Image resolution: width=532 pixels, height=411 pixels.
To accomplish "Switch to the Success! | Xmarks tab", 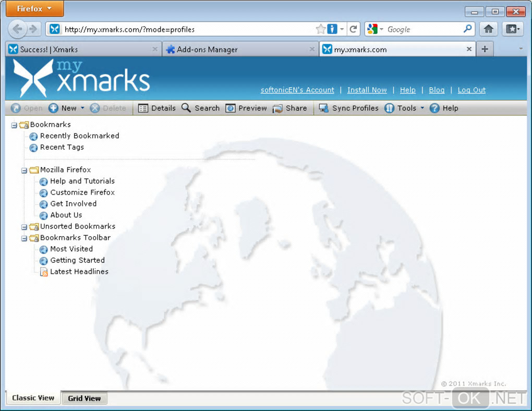I will tap(83, 50).
